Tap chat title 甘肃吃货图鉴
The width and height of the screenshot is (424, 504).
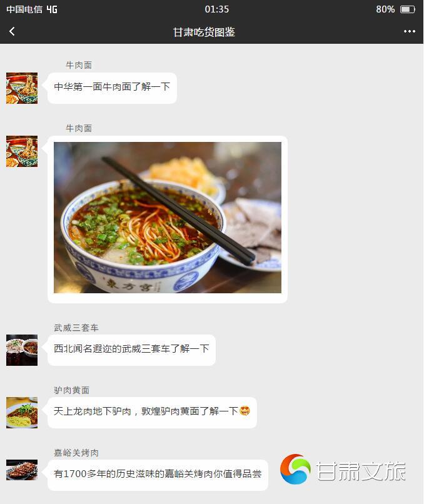point(204,32)
